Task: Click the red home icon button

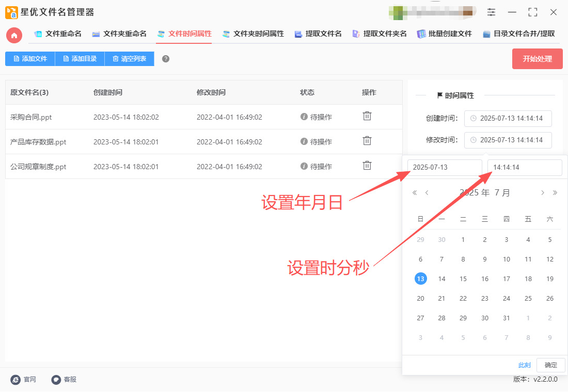Action: pos(14,35)
